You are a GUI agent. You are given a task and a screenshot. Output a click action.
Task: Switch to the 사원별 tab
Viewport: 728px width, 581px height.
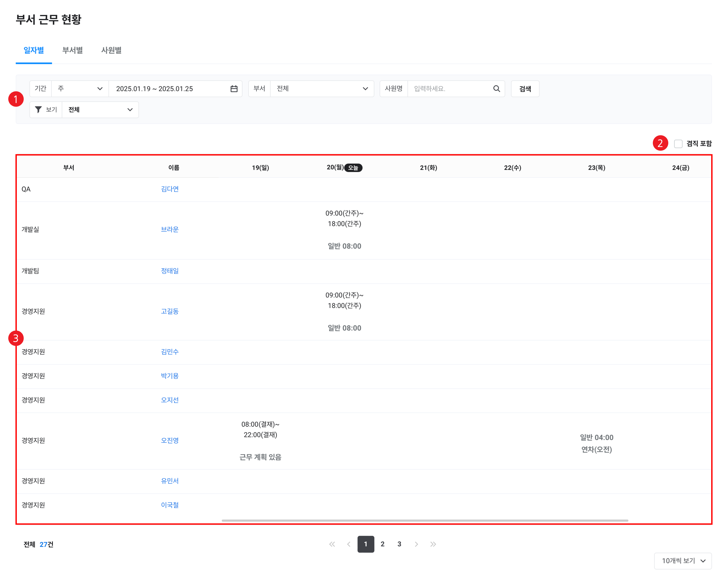click(111, 50)
